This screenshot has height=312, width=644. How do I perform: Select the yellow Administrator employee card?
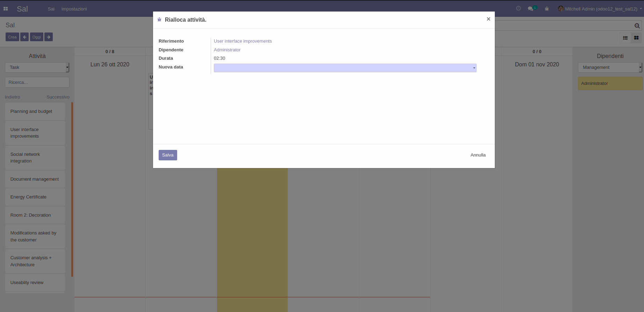coord(610,84)
